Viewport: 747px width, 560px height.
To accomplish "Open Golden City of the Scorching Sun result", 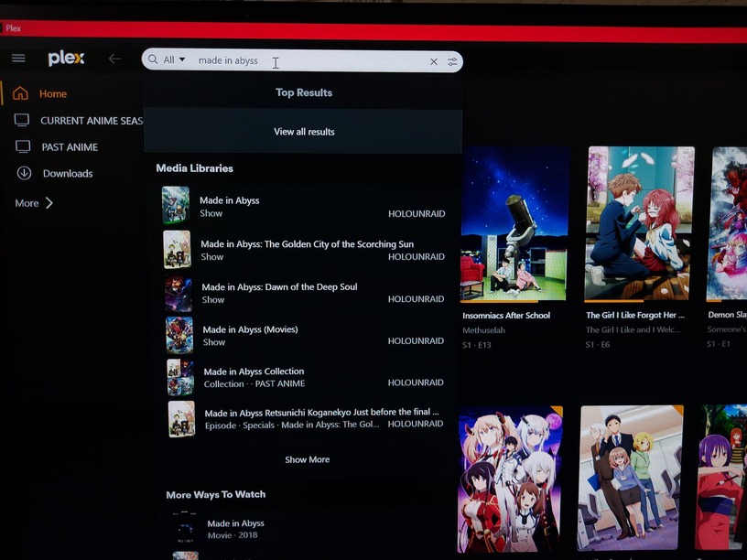I will pos(304,250).
